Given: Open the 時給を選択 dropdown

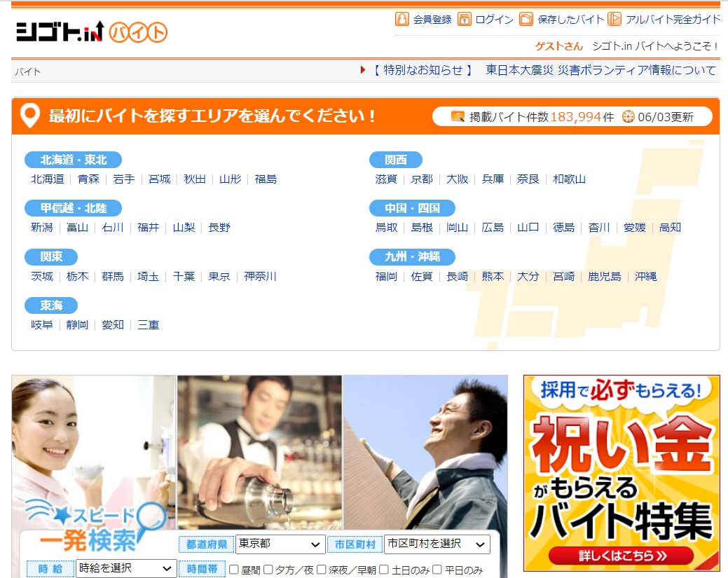Looking at the screenshot, I should point(126,568).
